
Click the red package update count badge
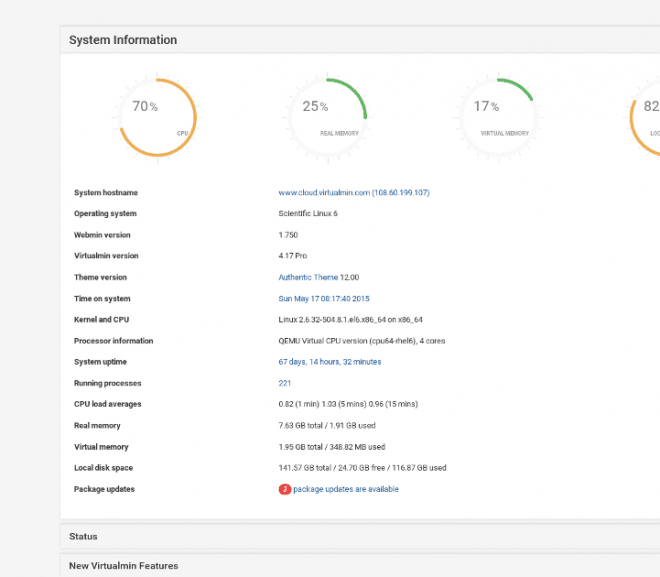point(285,489)
